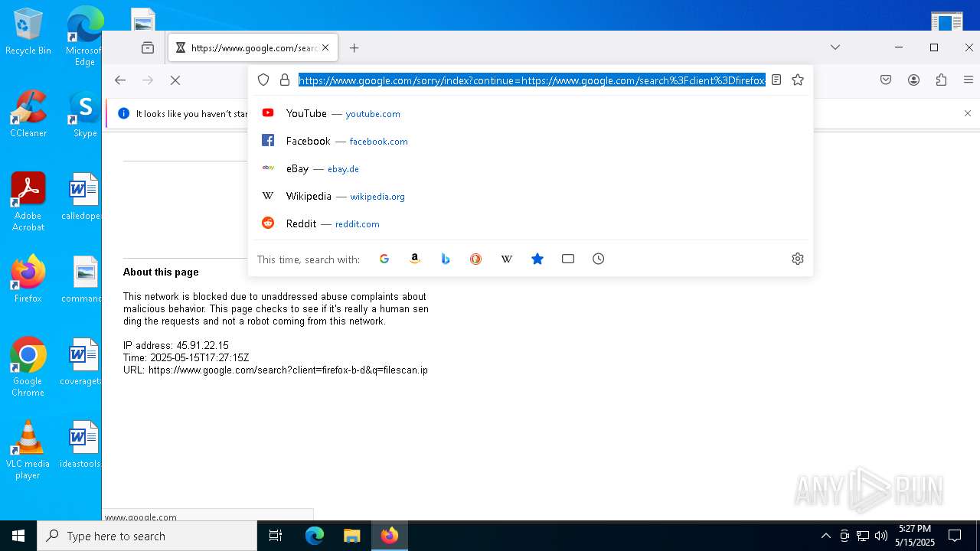This screenshot has height=551, width=980.
Task: Open extensions puzzle icon
Action: point(941,80)
